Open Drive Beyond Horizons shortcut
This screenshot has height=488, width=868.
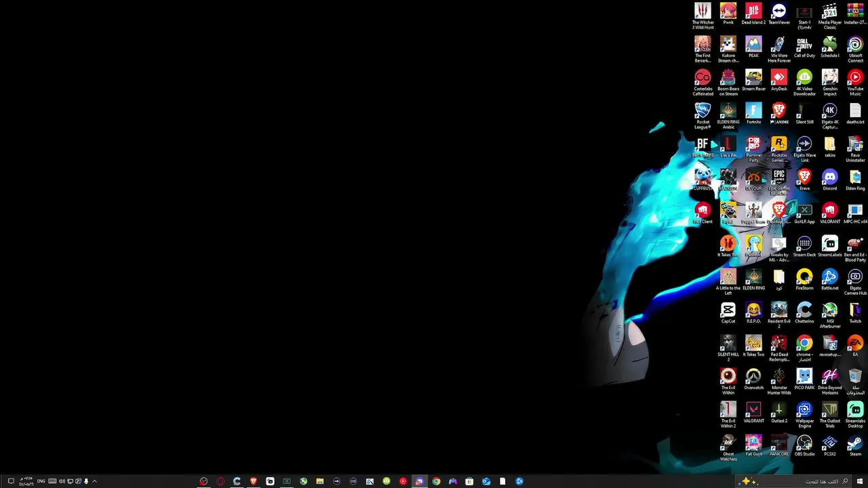tap(829, 381)
